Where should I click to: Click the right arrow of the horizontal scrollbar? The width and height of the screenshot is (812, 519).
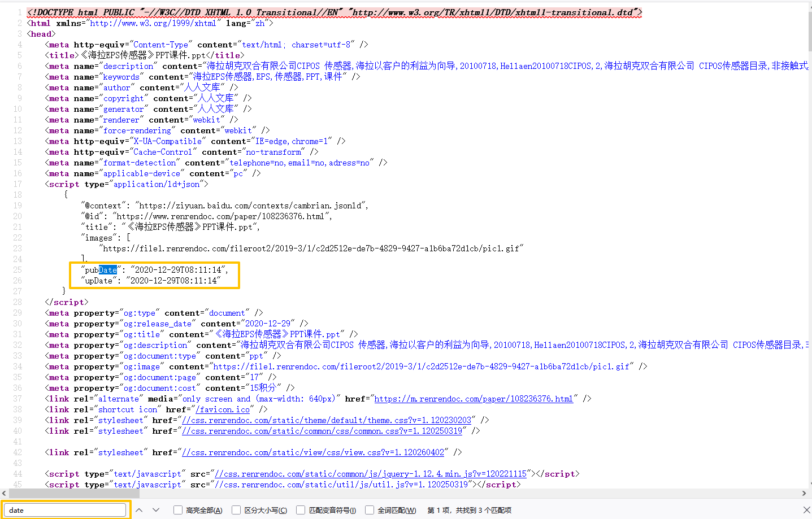pyautogui.click(x=804, y=493)
